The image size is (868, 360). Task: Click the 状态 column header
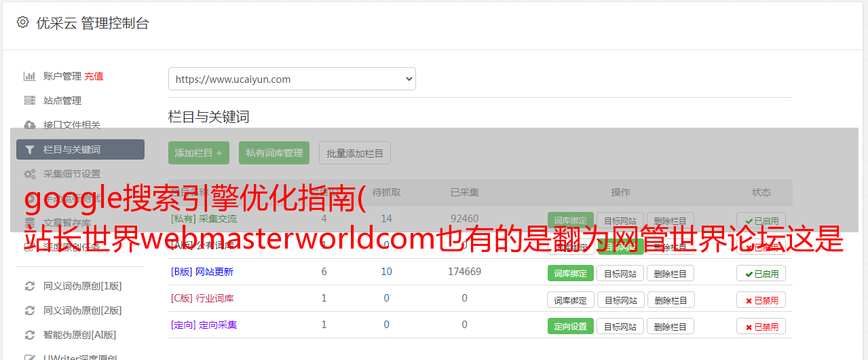[761, 192]
